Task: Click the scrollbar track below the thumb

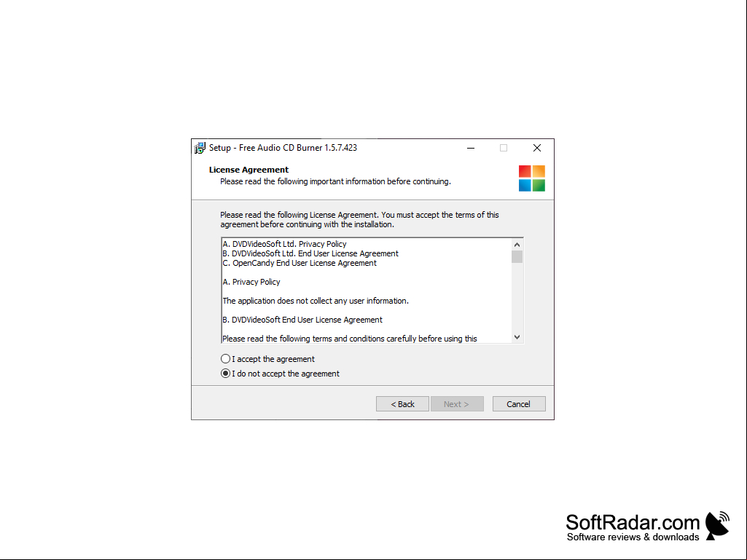Action: 517,297
